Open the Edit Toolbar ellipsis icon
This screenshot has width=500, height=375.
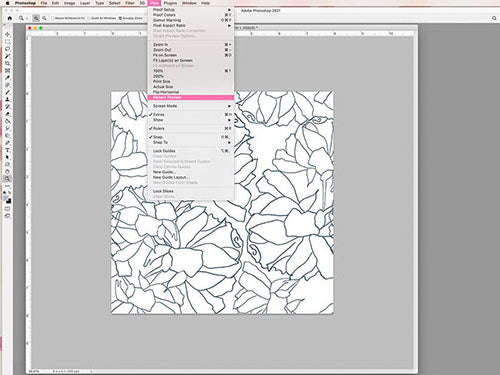pos(7,185)
